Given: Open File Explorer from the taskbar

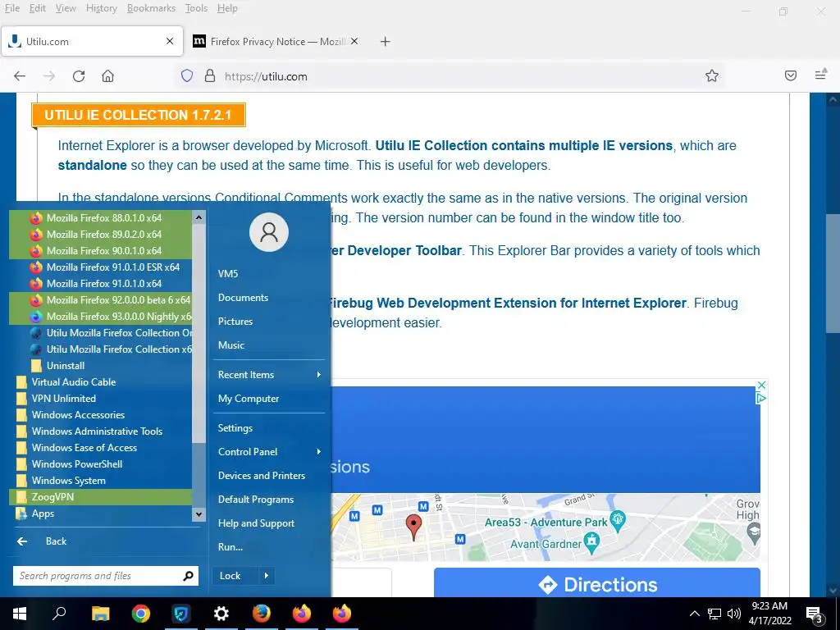Looking at the screenshot, I should [100, 614].
